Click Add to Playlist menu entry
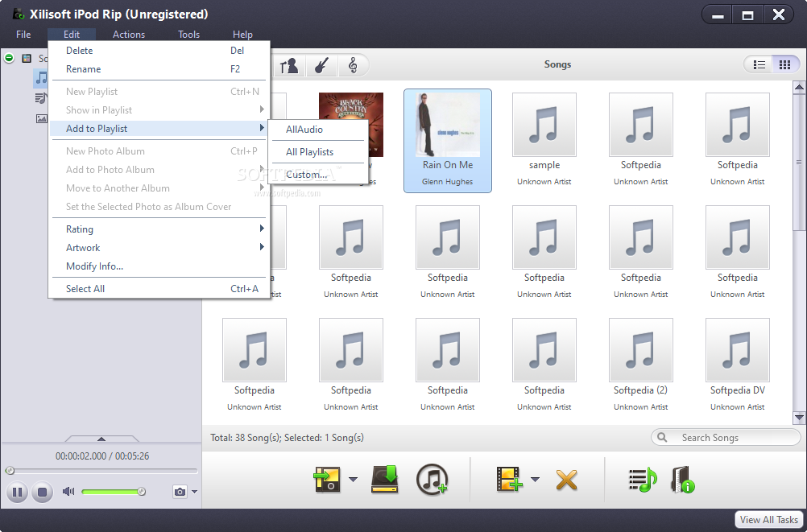The image size is (807, 532). point(159,129)
